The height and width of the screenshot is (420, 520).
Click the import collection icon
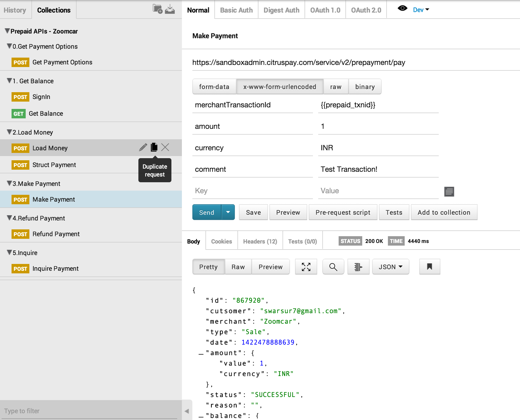coord(170,9)
